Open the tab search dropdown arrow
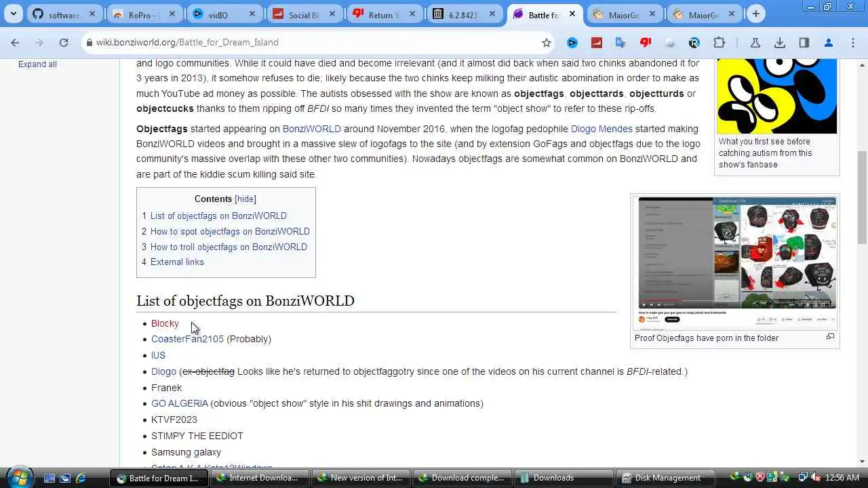The height and width of the screenshot is (488, 868). click(13, 14)
